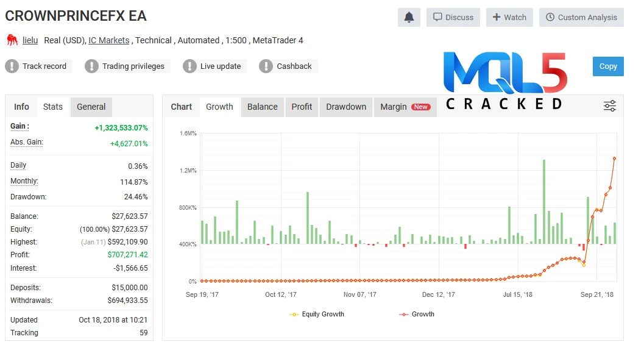The image size is (644, 342).
Task: Click the Abs. Gain label
Action: (x=27, y=142)
